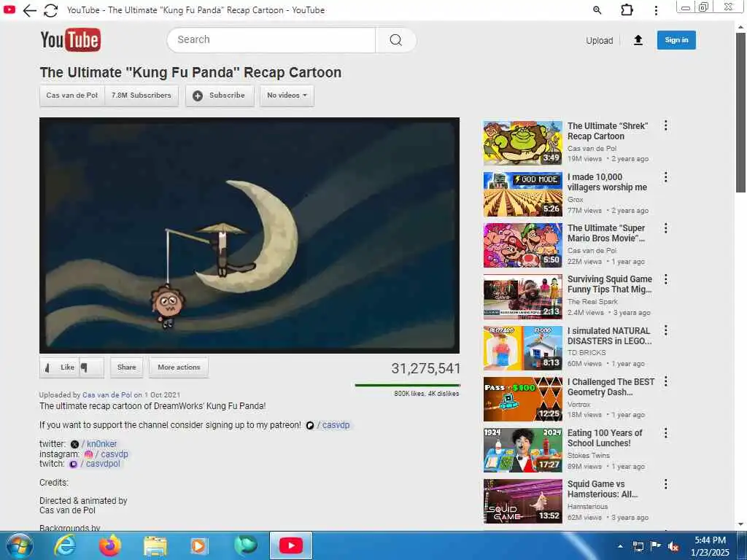
Task: Open Geometry Dash Pass $100 thumbnail
Action: tap(522, 399)
